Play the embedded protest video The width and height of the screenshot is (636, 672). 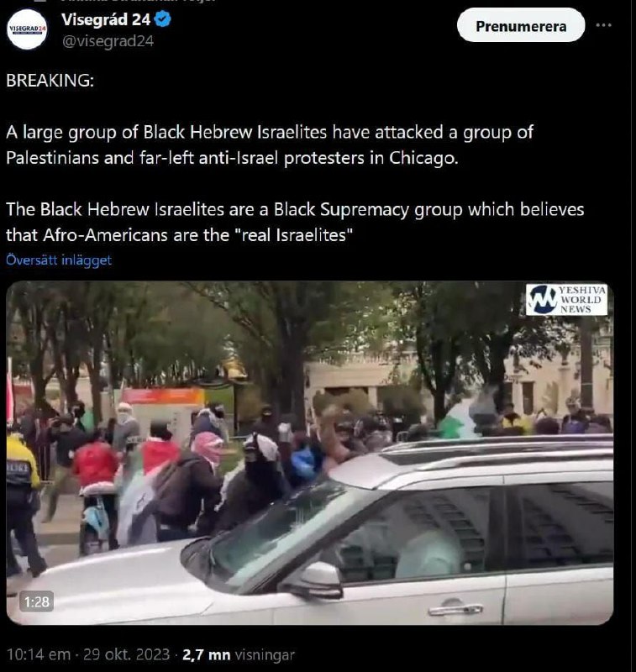click(310, 453)
